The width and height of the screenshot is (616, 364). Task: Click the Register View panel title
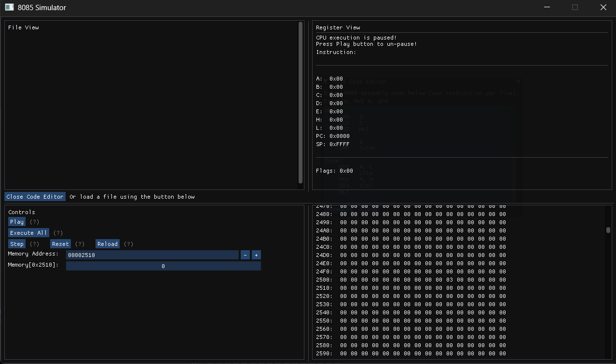pyautogui.click(x=338, y=27)
